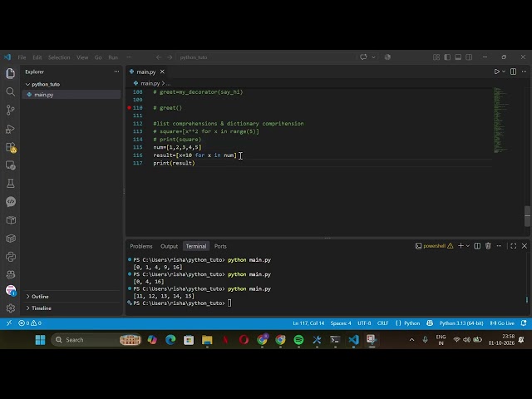Toggle the Primary Side Bar layout button
The width and height of the screenshot is (532, 399).
tap(447, 57)
